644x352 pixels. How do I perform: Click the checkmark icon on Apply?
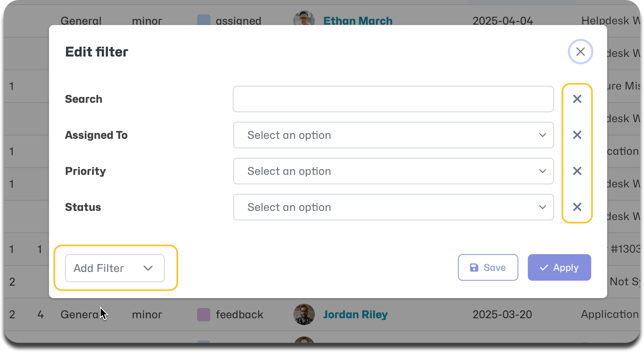544,268
